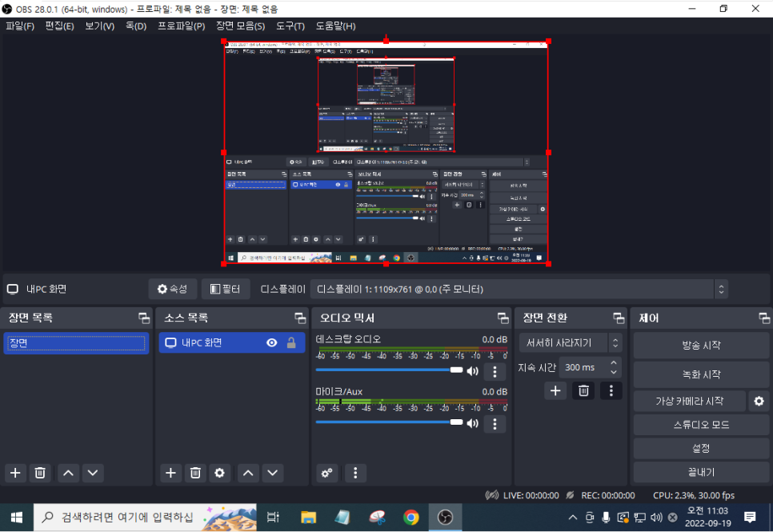The image size is (773, 532).
Task: Add a new scene transition
Action: click(555, 391)
